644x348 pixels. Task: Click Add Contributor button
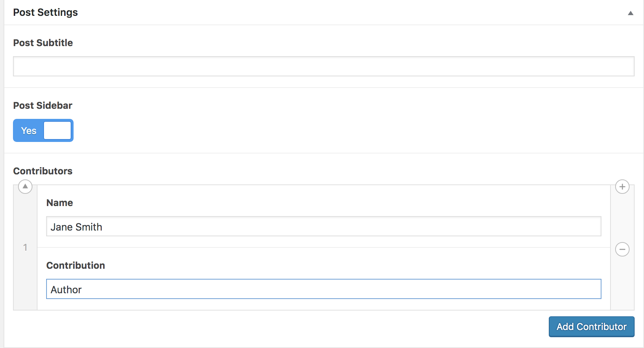point(592,327)
